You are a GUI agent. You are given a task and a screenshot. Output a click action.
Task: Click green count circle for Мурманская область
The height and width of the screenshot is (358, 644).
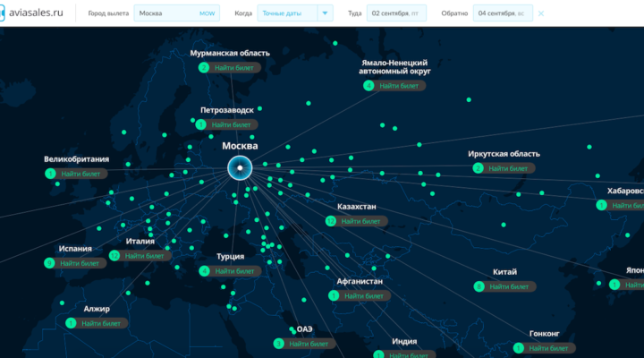click(x=204, y=67)
